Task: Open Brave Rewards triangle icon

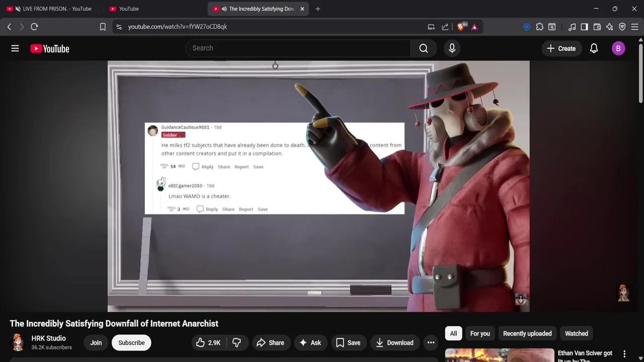Action: tap(474, 27)
